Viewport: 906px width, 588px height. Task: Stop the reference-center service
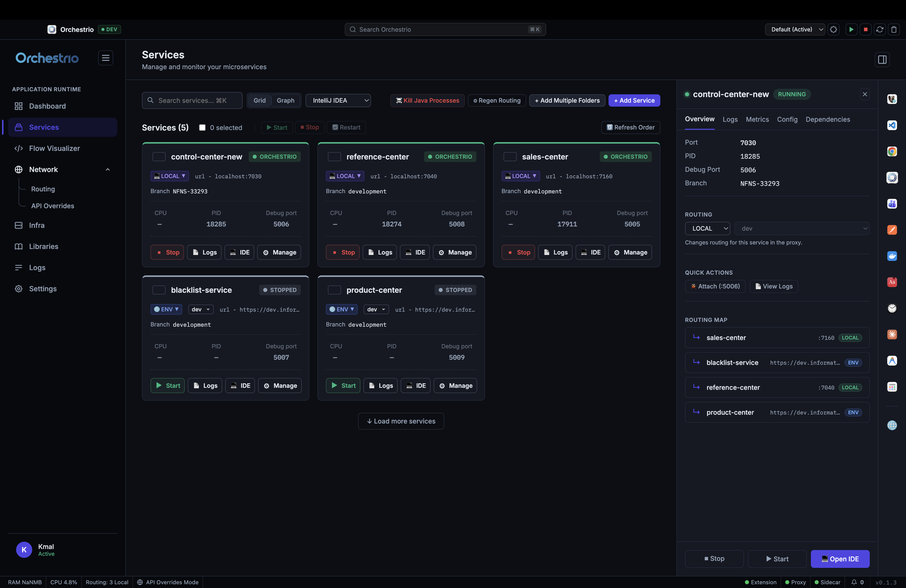pos(343,252)
